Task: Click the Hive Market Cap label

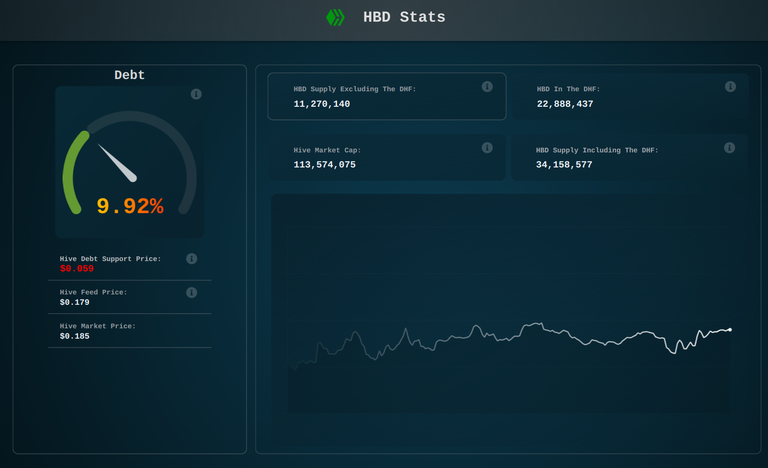Action: 327,150
